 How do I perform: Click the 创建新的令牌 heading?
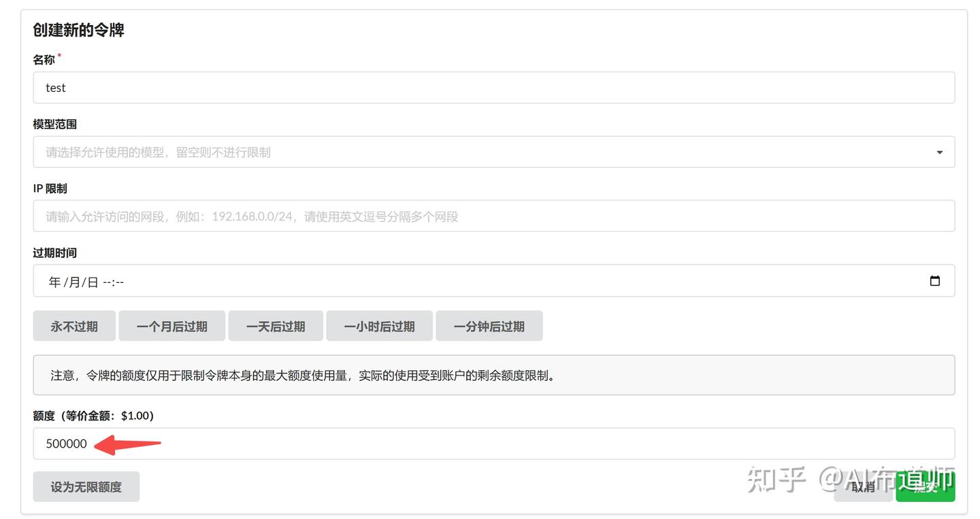click(78, 30)
